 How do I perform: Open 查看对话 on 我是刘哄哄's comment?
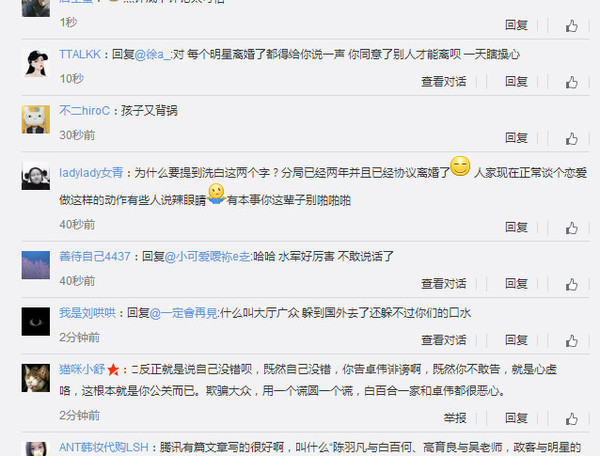pyautogui.click(x=443, y=340)
